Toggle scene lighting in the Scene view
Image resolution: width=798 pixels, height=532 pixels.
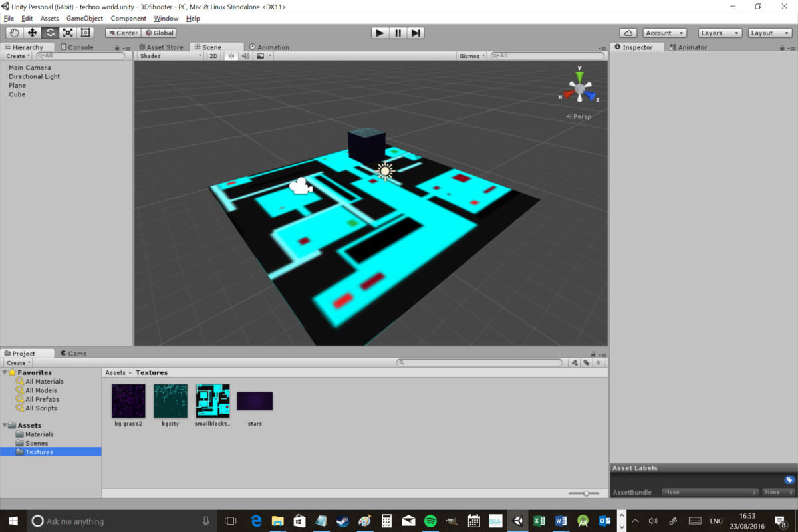230,55
